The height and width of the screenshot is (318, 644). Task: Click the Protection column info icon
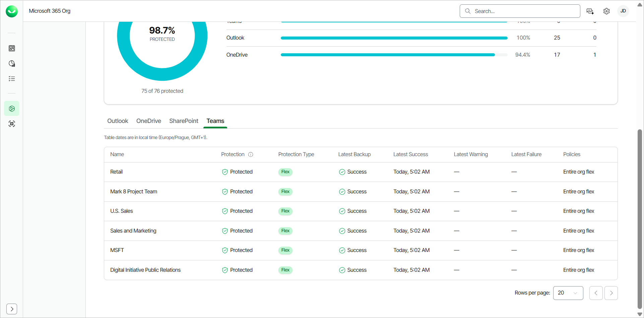[x=251, y=154]
